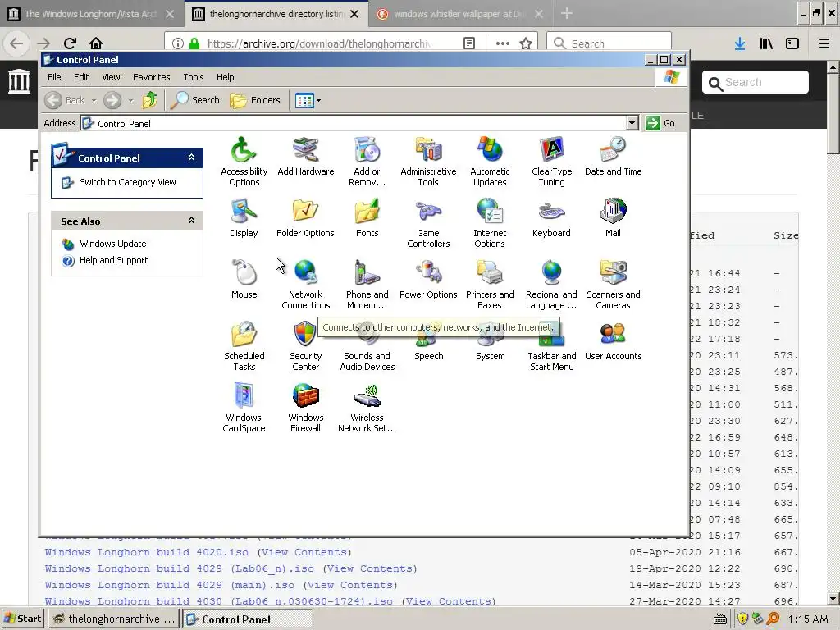
Task: Open the View menu
Action: (111, 77)
